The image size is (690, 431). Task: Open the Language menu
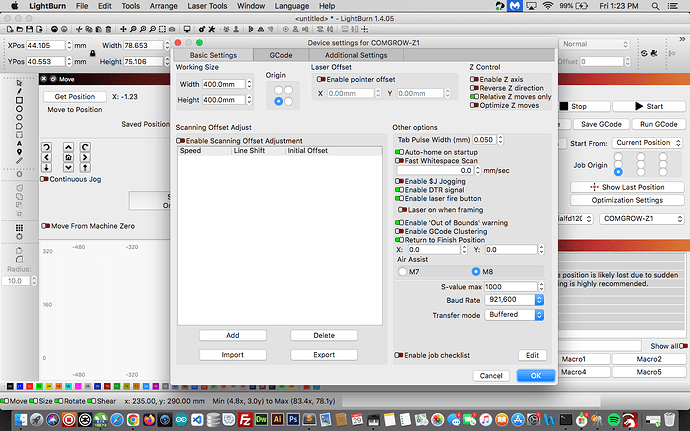(x=292, y=6)
